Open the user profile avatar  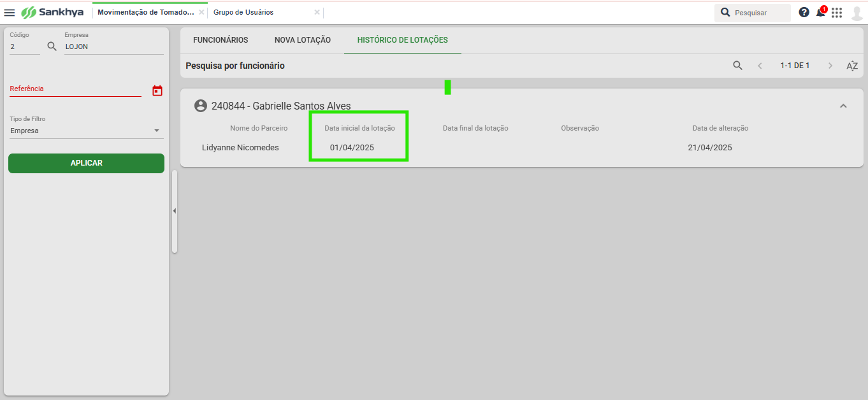[x=857, y=13]
